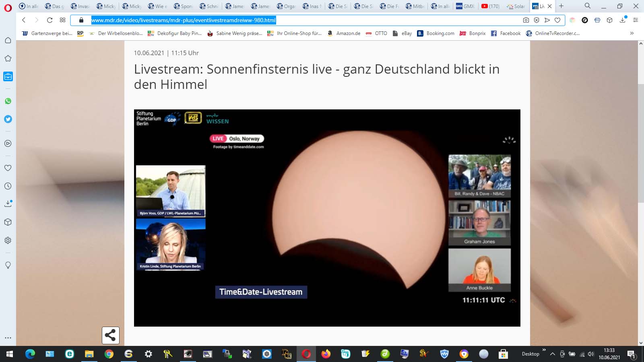Open 'OnlineTvRecorder.c...' bookmark
Viewport: 644px width, 362px height.
pyautogui.click(x=553, y=33)
